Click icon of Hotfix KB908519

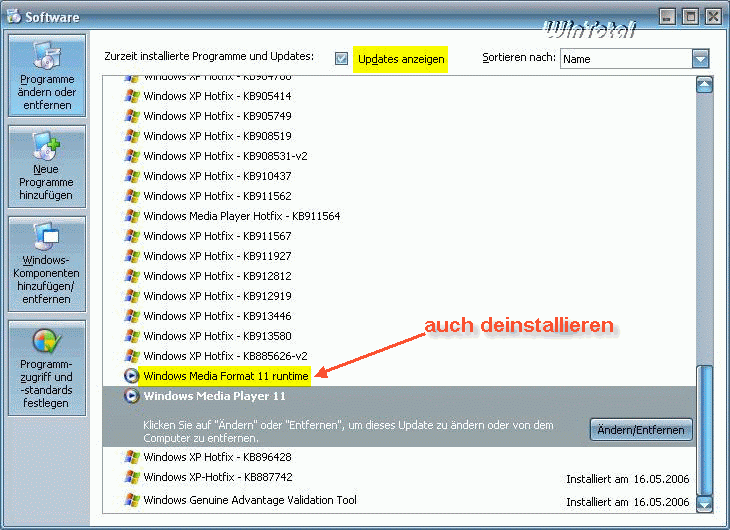click(x=132, y=136)
